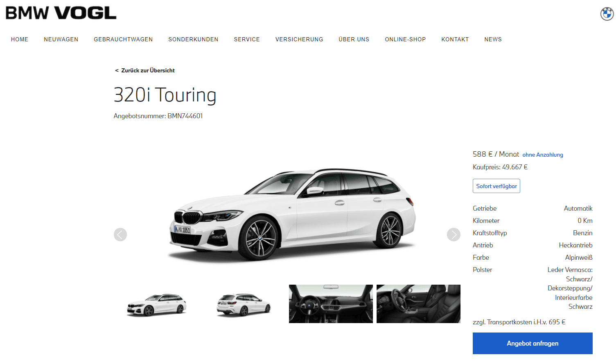Select the rear-side view car thumbnail
The height and width of the screenshot is (364, 616).
(x=244, y=304)
